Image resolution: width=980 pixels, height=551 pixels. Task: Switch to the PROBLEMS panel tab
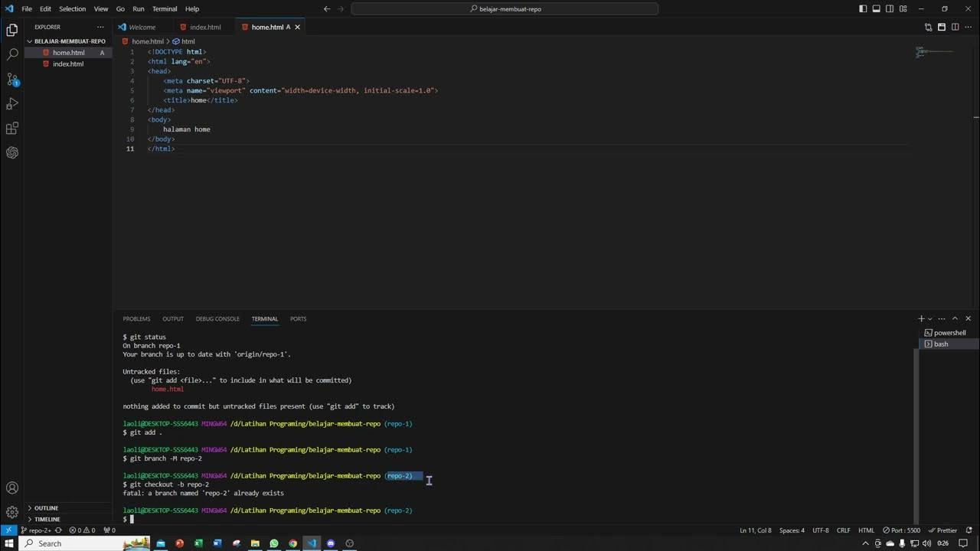tap(137, 318)
